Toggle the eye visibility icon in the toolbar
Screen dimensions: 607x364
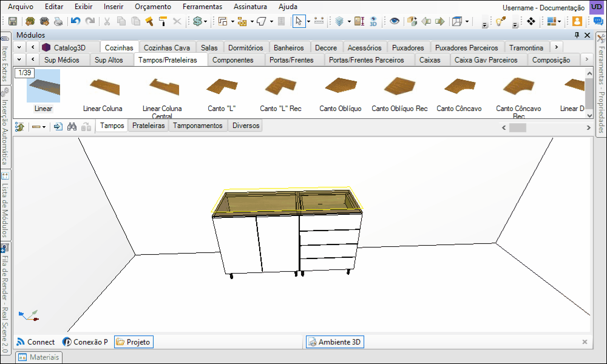coord(395,21)
